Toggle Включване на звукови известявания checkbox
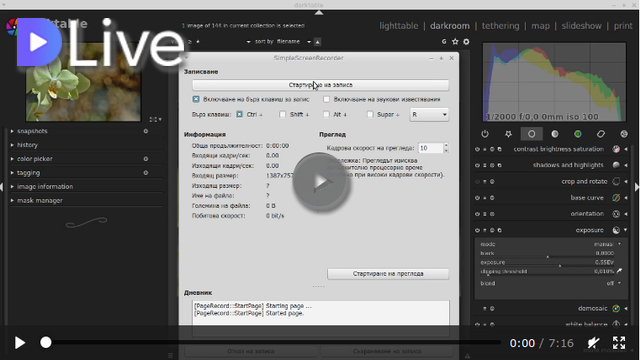The width and height of the screenshot is (640, 360). pos(326,99)
